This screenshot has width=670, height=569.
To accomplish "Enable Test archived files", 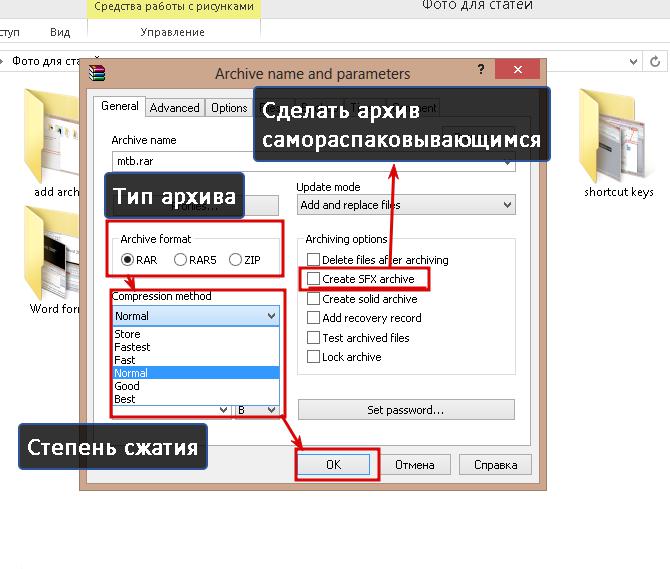I will (313, 337).
